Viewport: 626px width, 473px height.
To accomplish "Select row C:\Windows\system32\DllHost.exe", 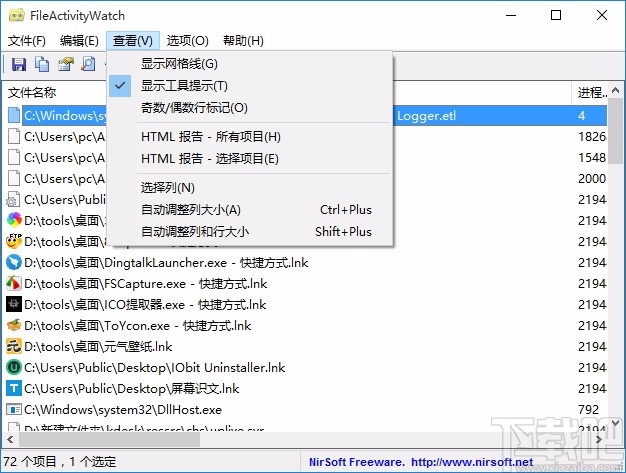I will [123, 410].
